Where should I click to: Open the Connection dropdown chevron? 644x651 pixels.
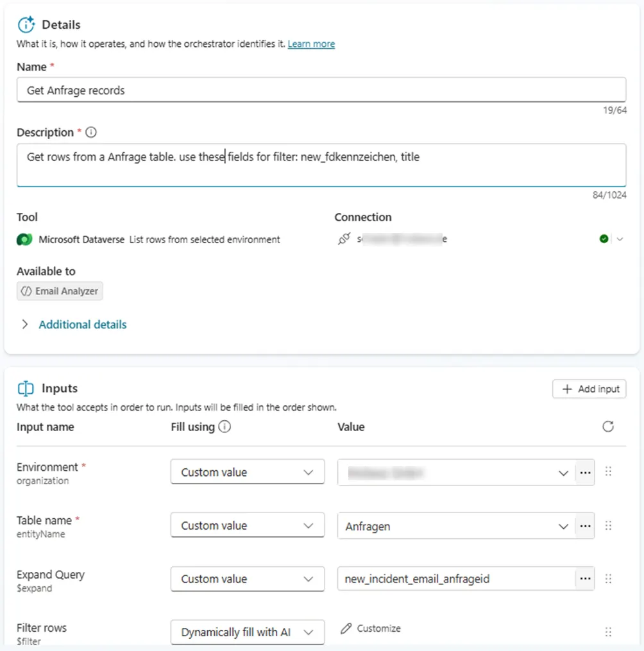(x=620, y=239)
